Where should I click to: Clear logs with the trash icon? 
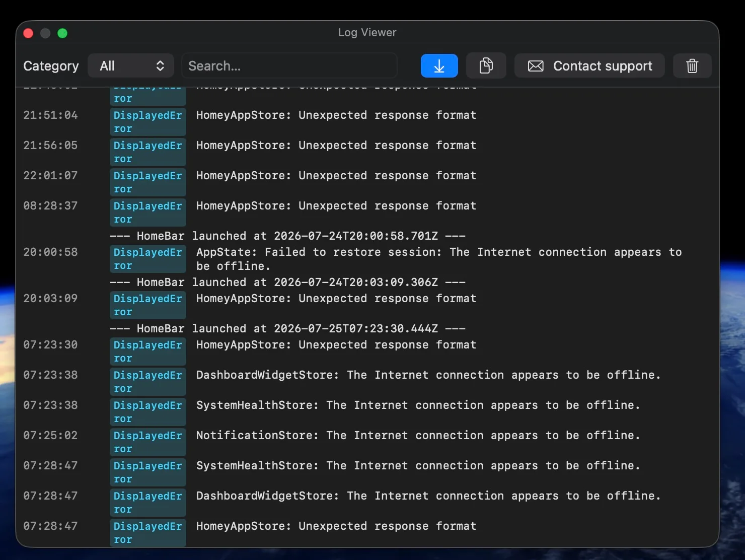(x=692, y=66)
